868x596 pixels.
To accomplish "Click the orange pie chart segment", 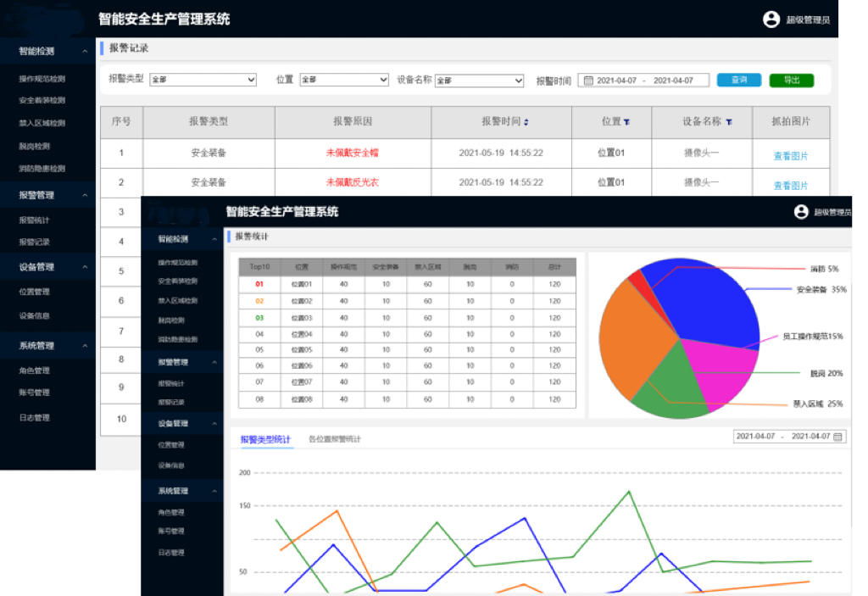I will click(634, 338).
